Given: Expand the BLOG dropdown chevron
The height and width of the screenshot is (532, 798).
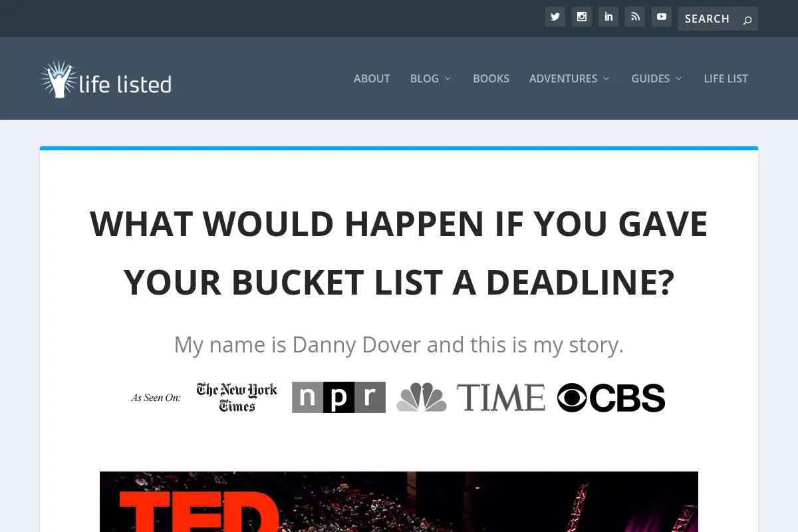Looking at the screenshot, I should [x=448, y=78].
